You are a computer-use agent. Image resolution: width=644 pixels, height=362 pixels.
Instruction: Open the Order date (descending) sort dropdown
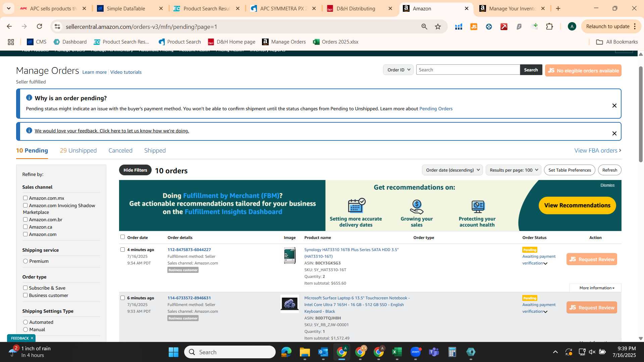(x=452, y=170)
